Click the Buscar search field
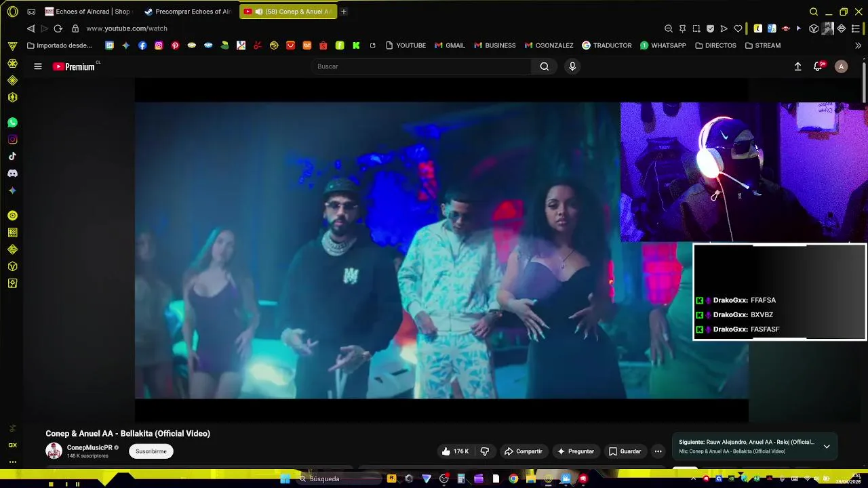 422,66
